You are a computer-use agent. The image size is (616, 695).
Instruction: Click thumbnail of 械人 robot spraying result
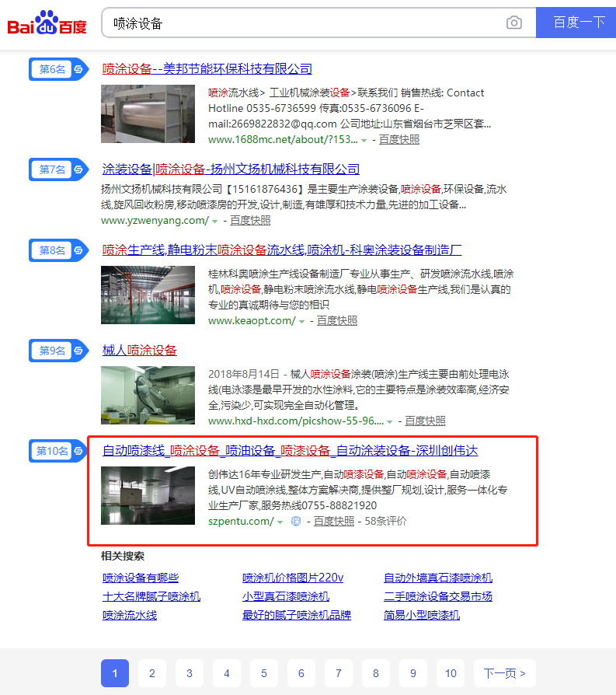pyautogui.click(x=148, y=395)
